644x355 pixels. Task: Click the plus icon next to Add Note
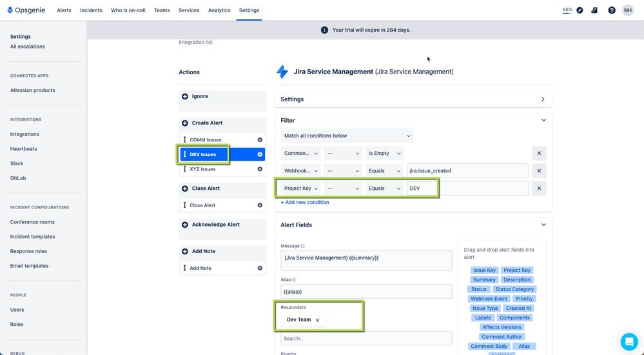click(x=185, y=251)
